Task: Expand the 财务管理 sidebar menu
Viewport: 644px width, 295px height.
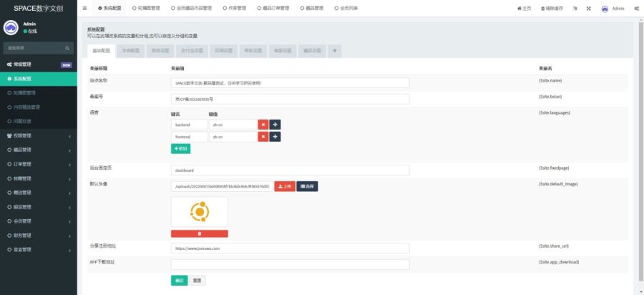Action: (38, 235)
